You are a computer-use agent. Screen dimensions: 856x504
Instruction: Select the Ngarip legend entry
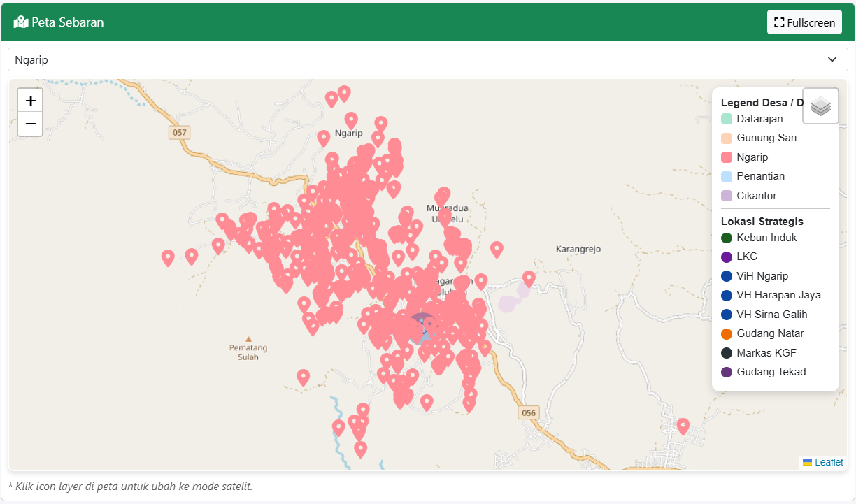[752, 157]
